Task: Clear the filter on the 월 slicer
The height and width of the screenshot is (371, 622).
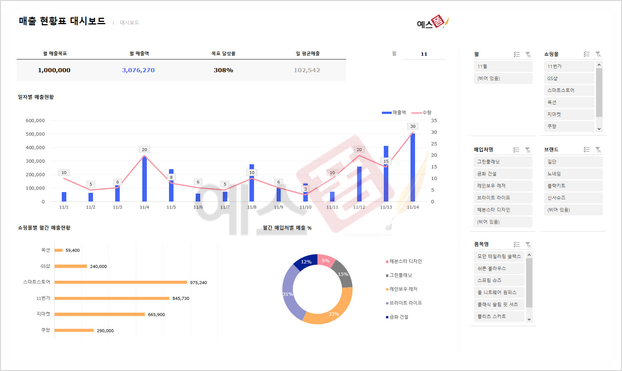Action: point(528,54)
